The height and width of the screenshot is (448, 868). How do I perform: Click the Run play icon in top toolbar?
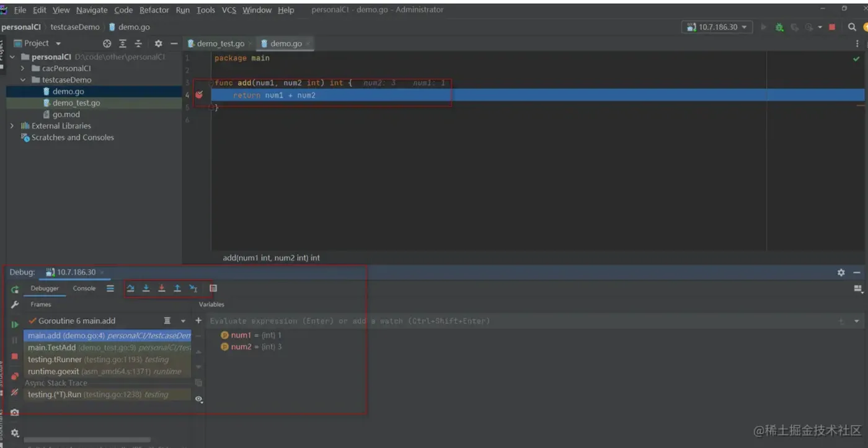coord(764,27)
